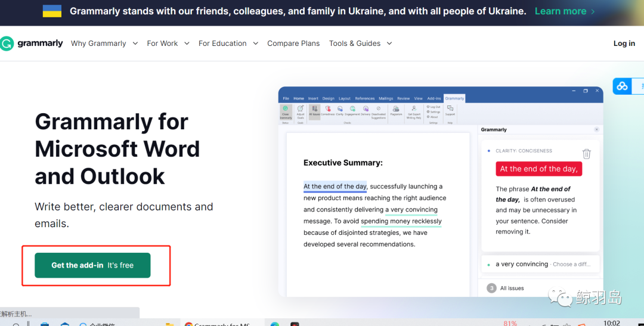This screenshot has height=326, width=644.
Task: Open the For Work dropdown
Action: tap(168, 43)
